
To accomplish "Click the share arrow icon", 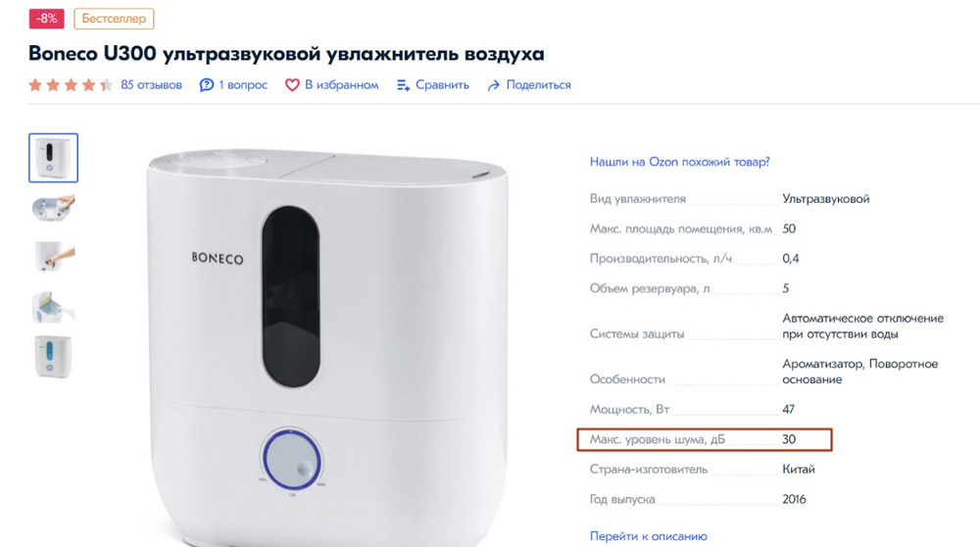I will coord(494,85).
